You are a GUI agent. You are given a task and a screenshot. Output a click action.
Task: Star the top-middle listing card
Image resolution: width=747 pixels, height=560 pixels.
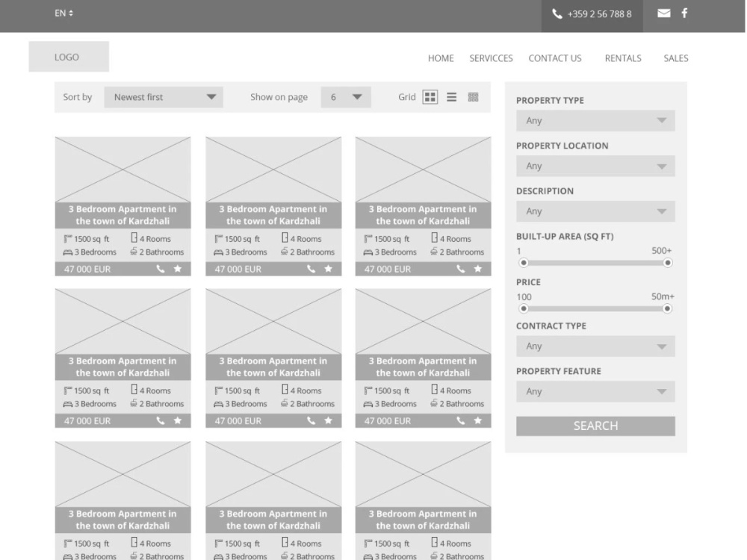(328, 269)
